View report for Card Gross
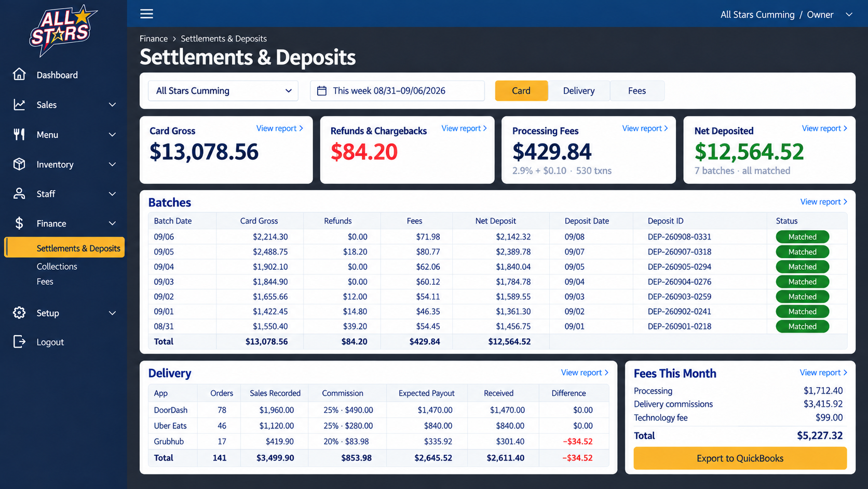Screen dimensions: 868x489 [280, 128]
